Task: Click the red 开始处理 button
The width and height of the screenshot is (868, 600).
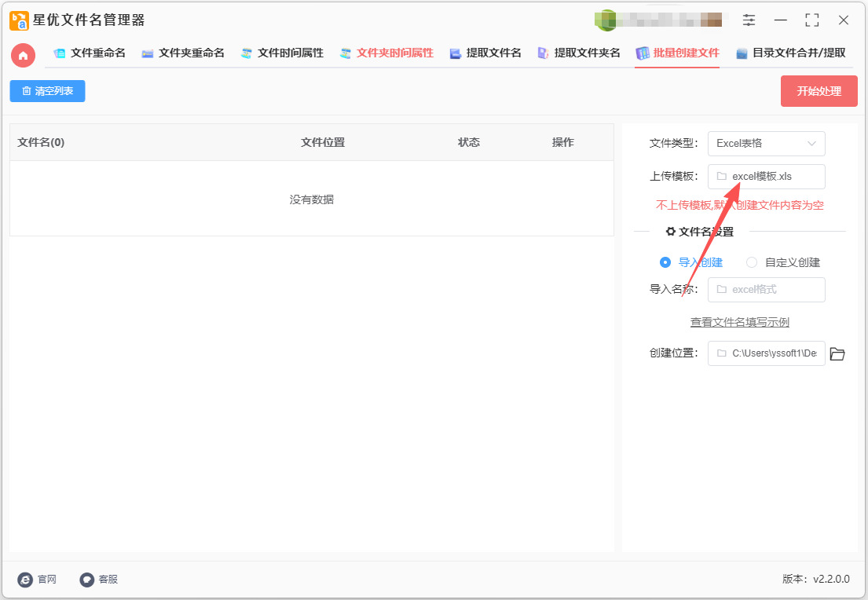Action: pyautogui.click(x=819, y=91)
